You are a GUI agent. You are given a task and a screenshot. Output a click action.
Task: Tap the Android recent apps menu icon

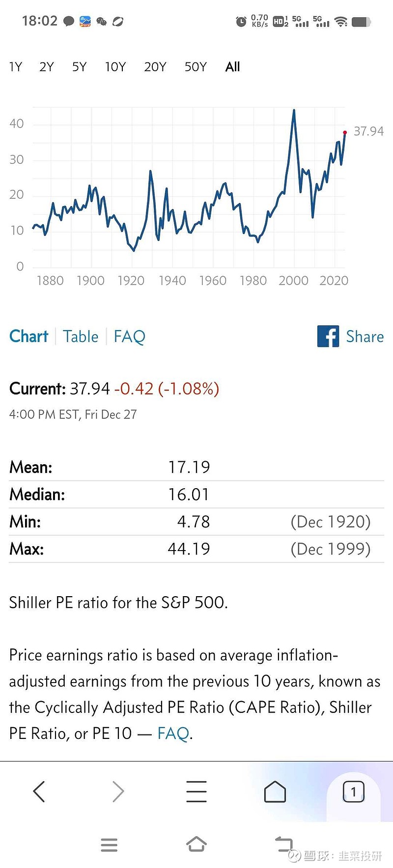[x=109, y=844]
